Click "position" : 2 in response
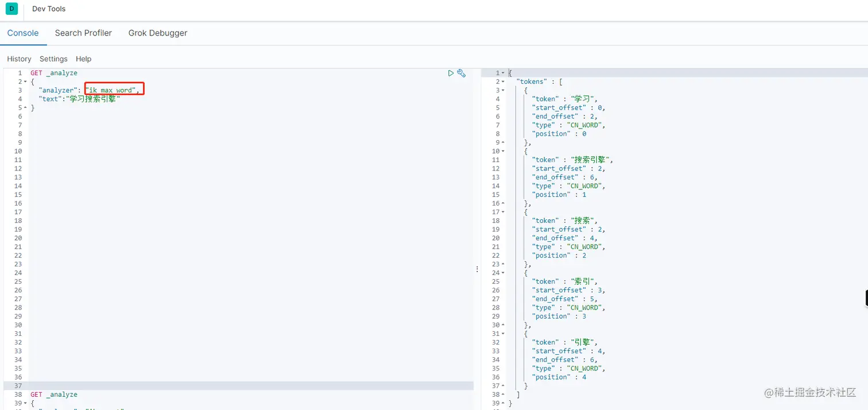The height and width of the screenshot is (410, 868). (x=559, y=256)
